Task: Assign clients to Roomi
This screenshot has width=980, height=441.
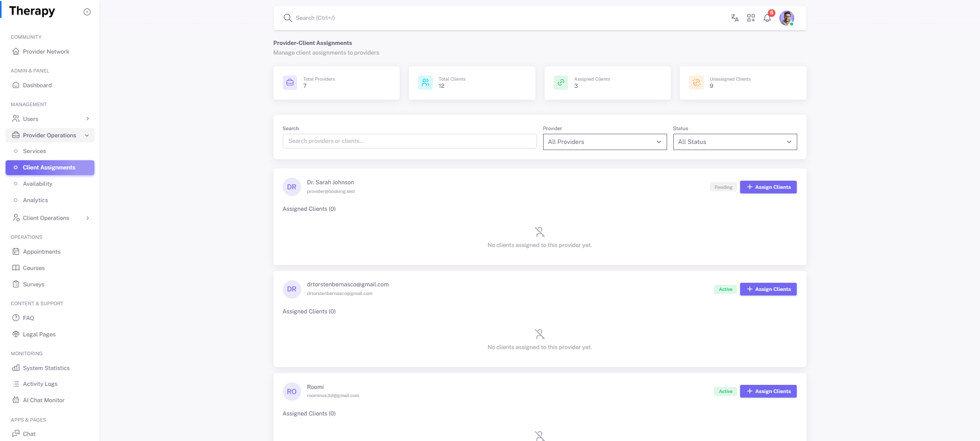Action: (768, 391)
